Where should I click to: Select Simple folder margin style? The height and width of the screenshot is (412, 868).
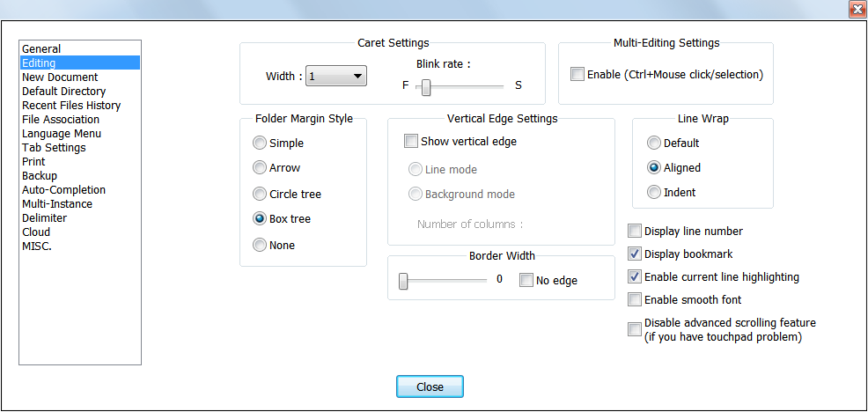click(x=260, y=143)
